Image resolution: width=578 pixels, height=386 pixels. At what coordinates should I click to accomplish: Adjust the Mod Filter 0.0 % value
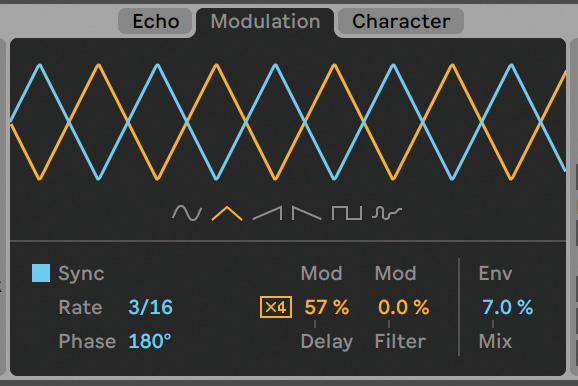[x=404, y=307]
